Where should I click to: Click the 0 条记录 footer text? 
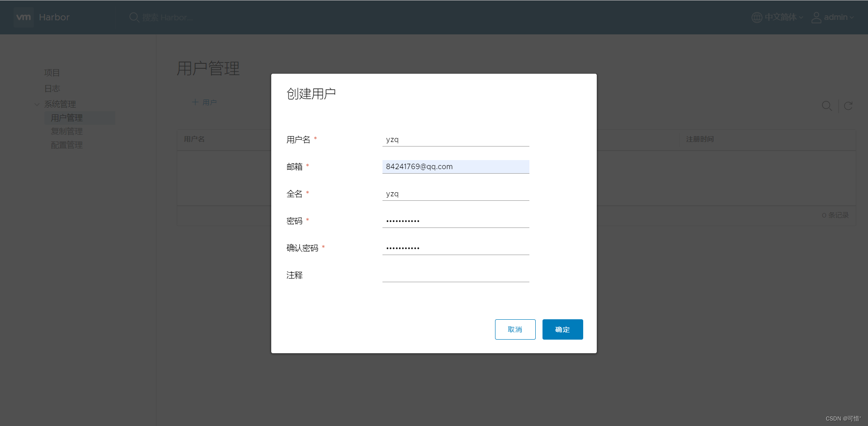tap(835, 215)
